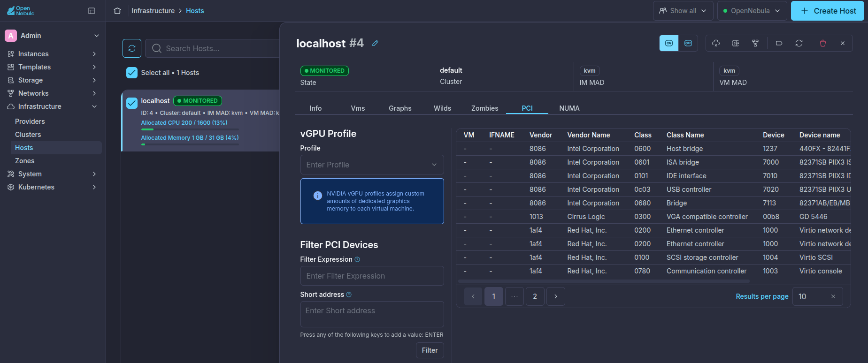The image size is (868, 363).
Task: Click the Templates sidebar icon
Action: 11,67
